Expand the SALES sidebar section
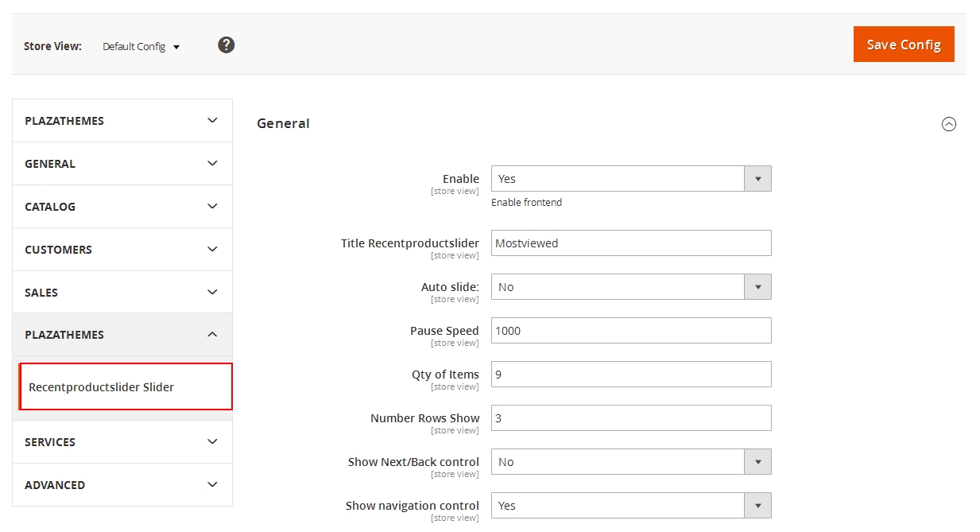Image resolution: width=980 pixels, height=532 pixels. click(122, 293)
